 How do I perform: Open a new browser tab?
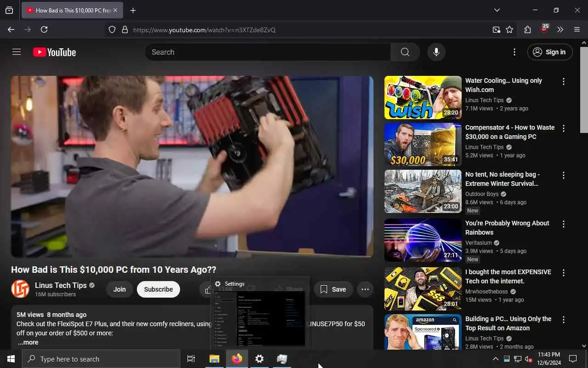[x=133, y=10]
